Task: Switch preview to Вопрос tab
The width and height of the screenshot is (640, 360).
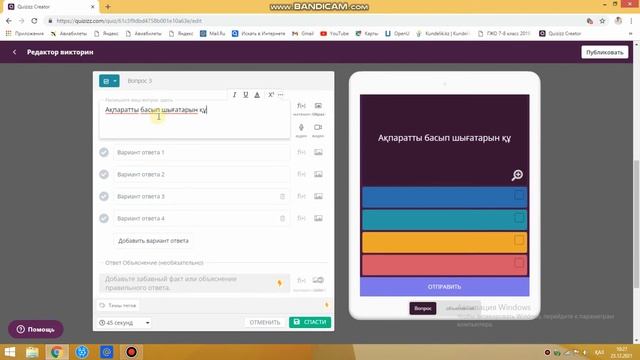Action: click(422, 308)
